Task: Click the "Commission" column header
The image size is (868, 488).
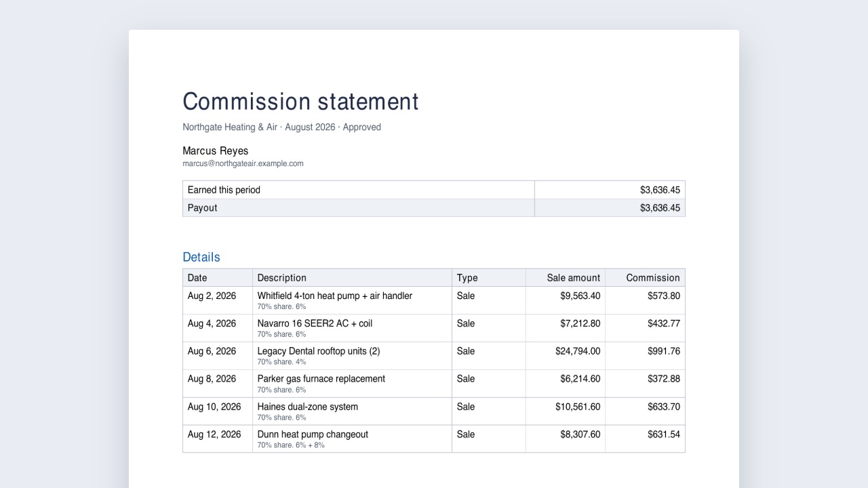Action: coord(653,278)
